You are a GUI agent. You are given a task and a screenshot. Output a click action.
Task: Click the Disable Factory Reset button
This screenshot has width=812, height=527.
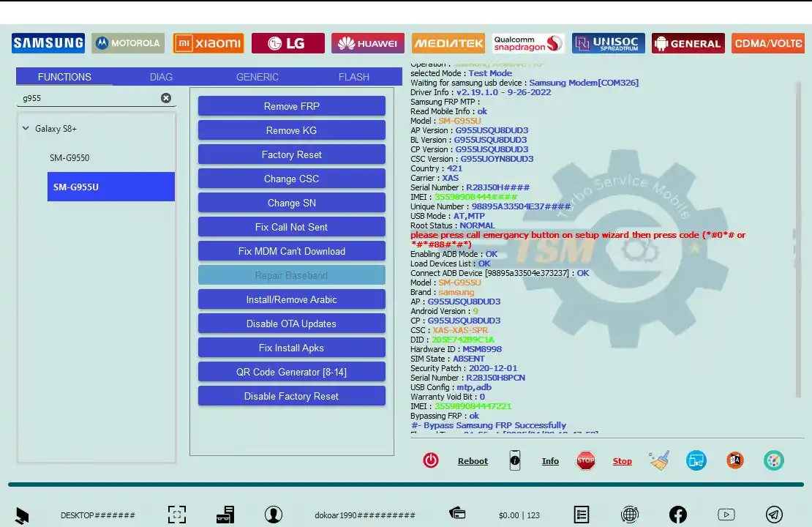[x=292, y=396]
